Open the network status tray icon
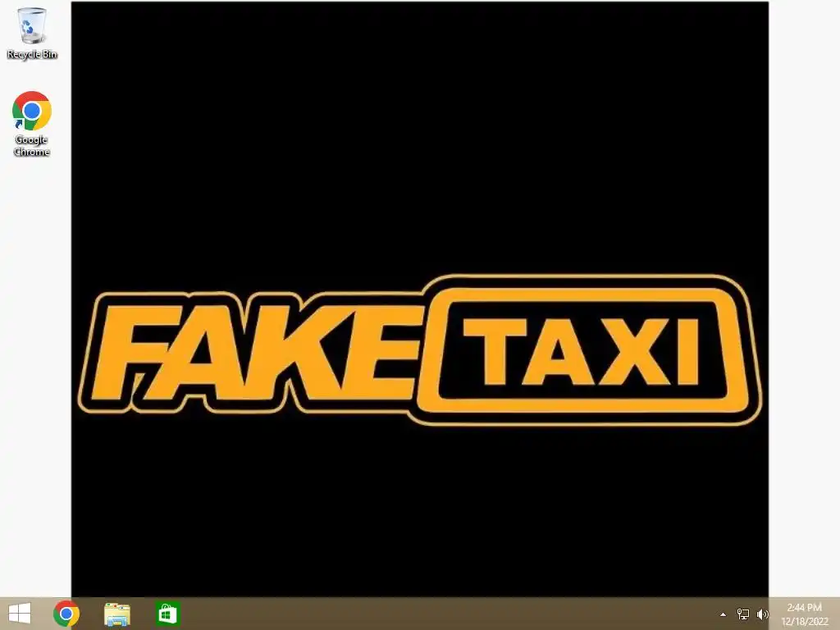 click(743, 614)
